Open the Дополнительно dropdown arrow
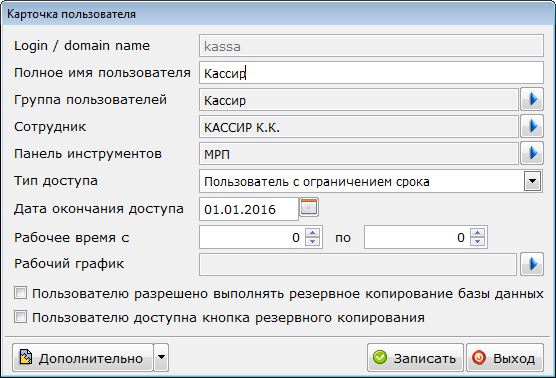 click(161, 357)
